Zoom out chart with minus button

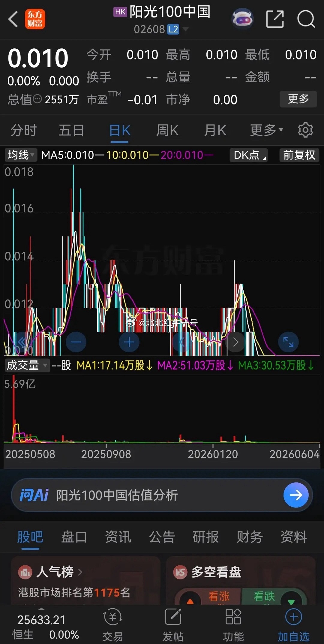point(76,342)
